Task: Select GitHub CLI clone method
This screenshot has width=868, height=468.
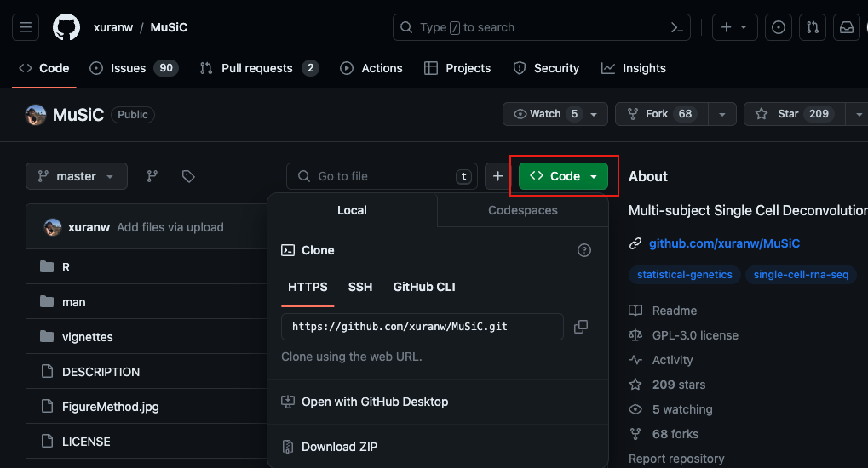Action: [x=424, y=287]
